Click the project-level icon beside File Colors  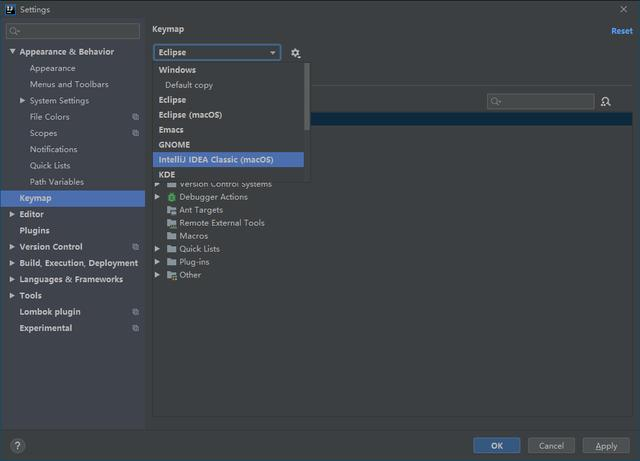point(136,117)
